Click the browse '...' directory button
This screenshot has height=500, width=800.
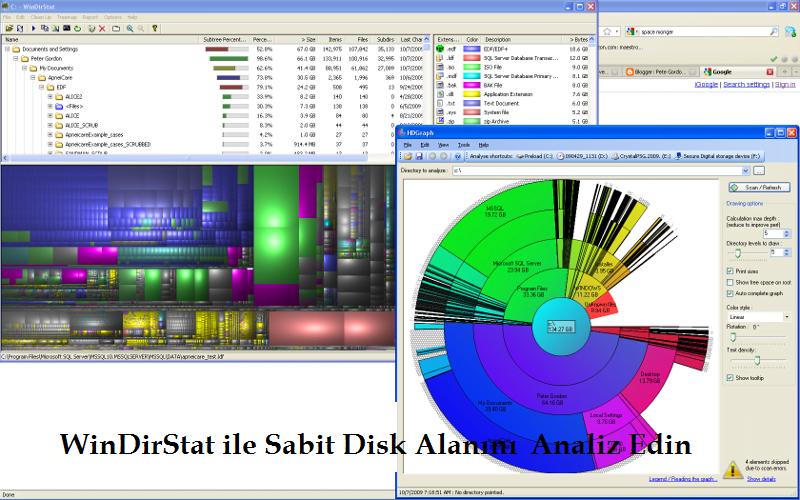[759, 170]
